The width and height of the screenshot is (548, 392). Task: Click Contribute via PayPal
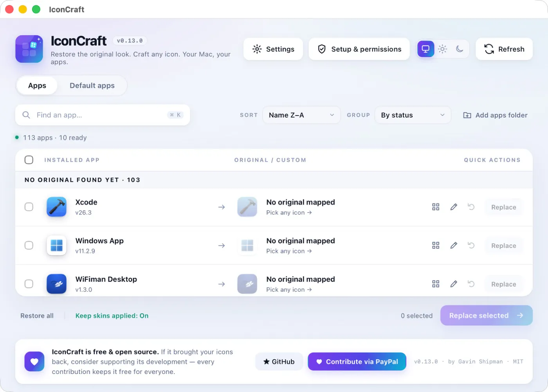coord(357,361)
